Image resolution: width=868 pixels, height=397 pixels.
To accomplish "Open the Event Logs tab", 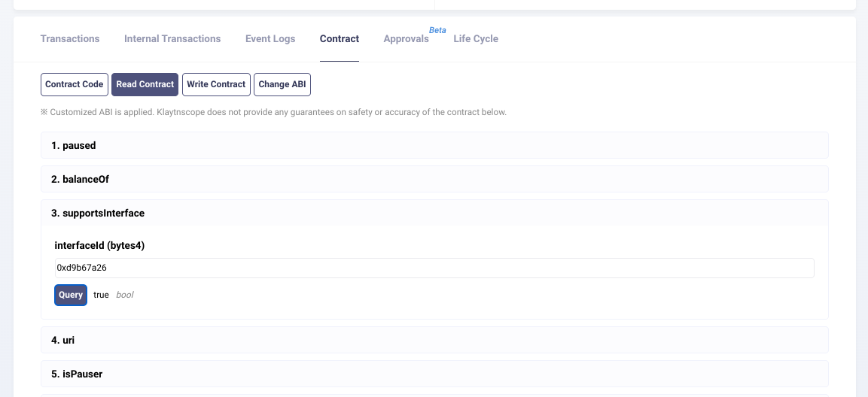I will pyautogui.click(x=270, y=39).
